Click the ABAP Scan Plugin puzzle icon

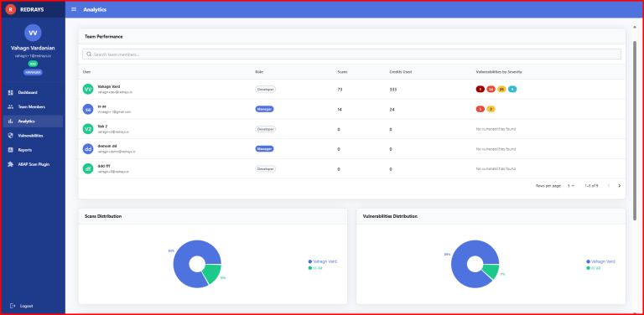[11, 164]
